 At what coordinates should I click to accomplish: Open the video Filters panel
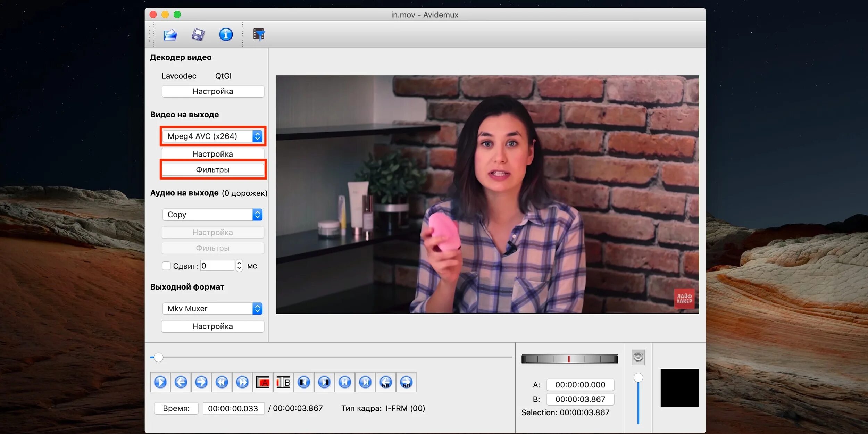[x=212, y=169]
